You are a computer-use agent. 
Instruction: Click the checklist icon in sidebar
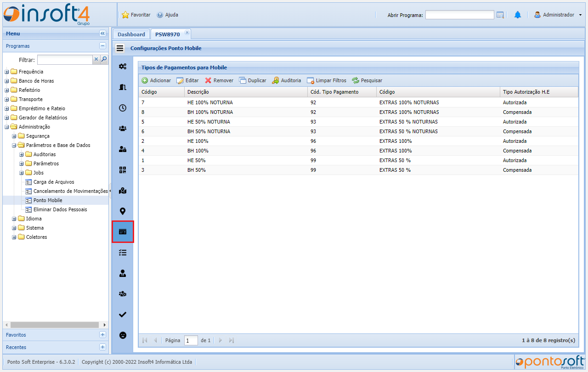123,253
